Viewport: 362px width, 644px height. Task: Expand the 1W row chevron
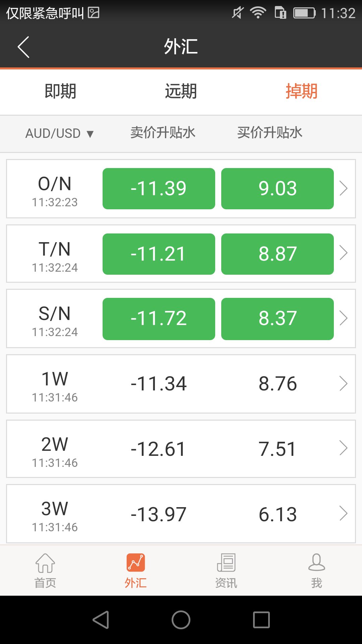(x=344, y=383)
